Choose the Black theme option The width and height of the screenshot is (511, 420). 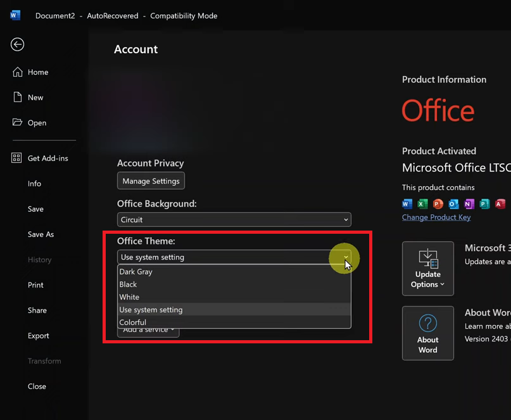click(x=234, y=284)
